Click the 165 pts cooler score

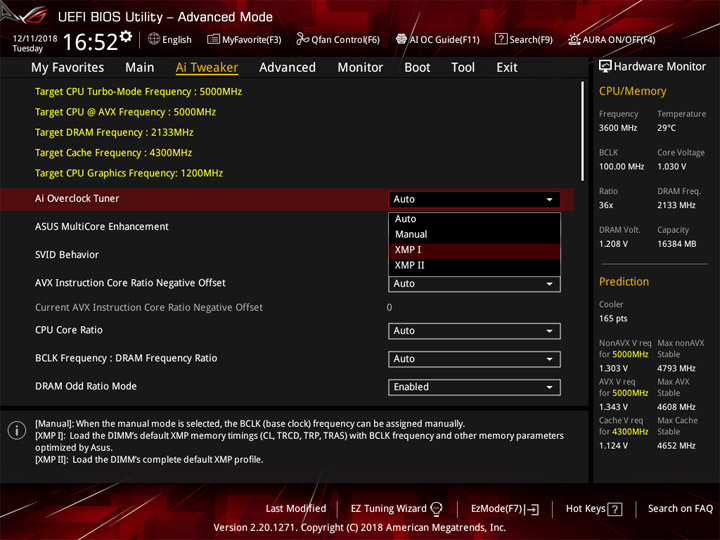[613, 319]
